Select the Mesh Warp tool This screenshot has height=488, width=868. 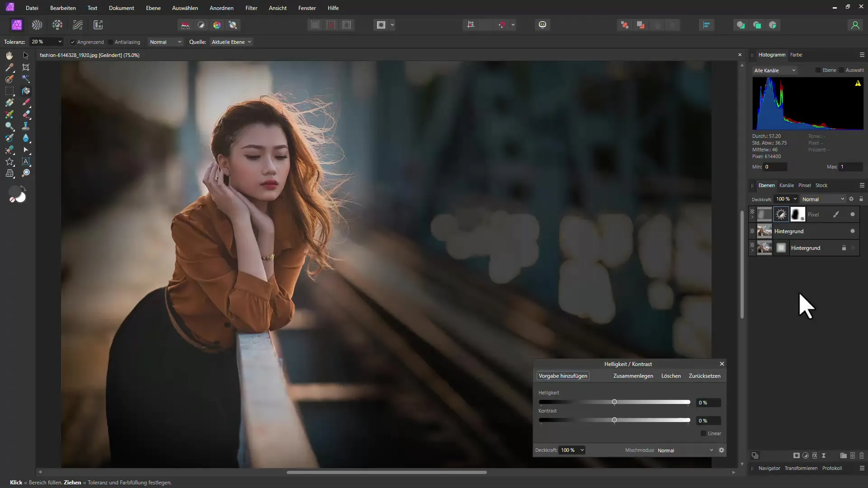(x=9, y=173)
